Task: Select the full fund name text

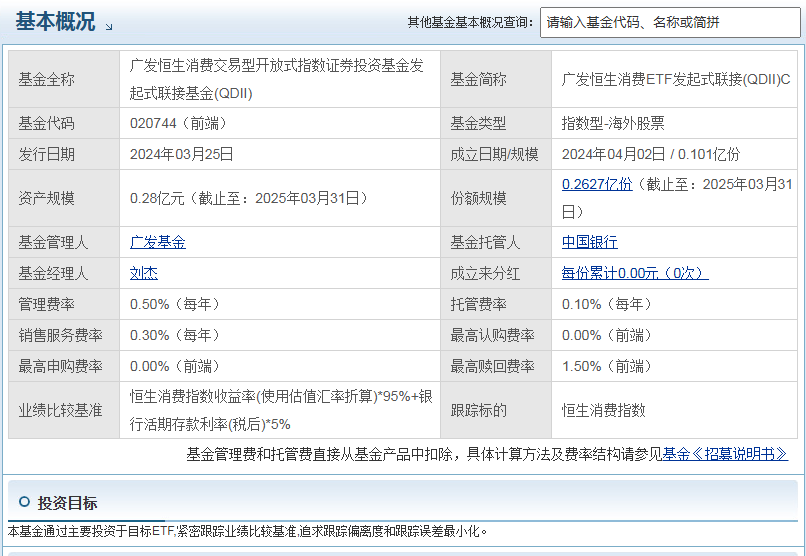Action: (x=277, y=79)
